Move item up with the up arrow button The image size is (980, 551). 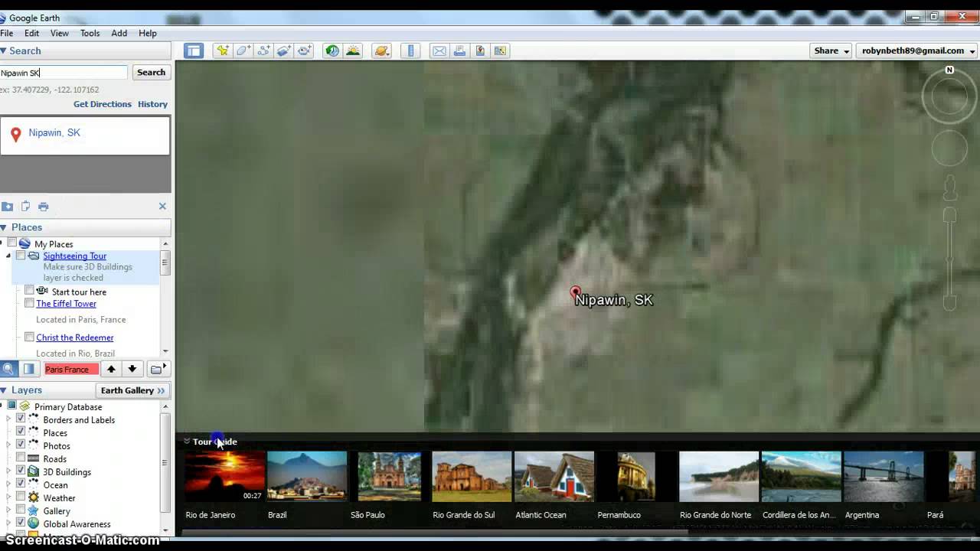coord(111,369)
